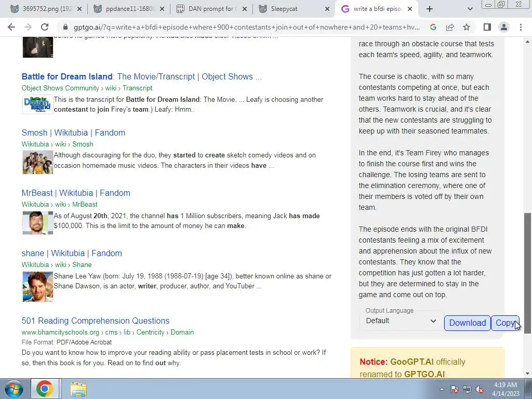
Task: Click scrollbar down arrow
Action: point(528,374)
